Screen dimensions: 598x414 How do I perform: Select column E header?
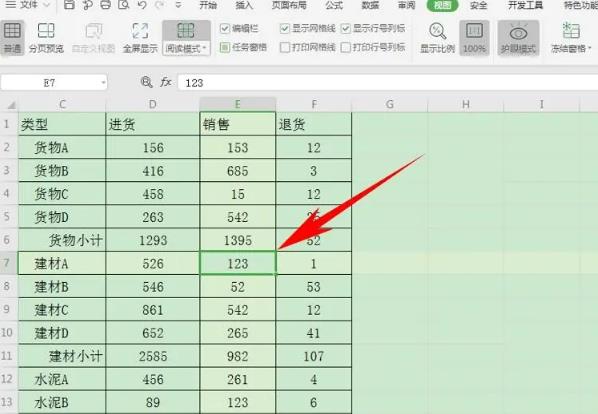(x=238, y=104)
